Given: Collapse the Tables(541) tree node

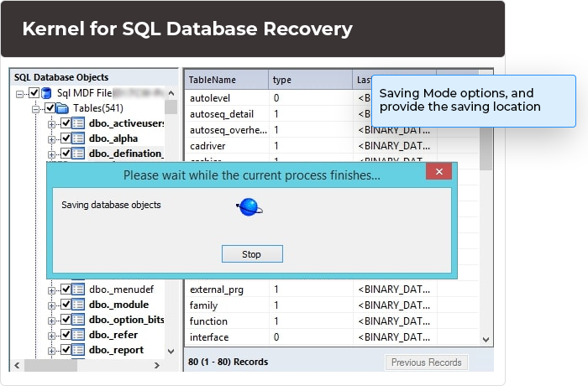Looking at the screenshot, I should pos(37,108).
